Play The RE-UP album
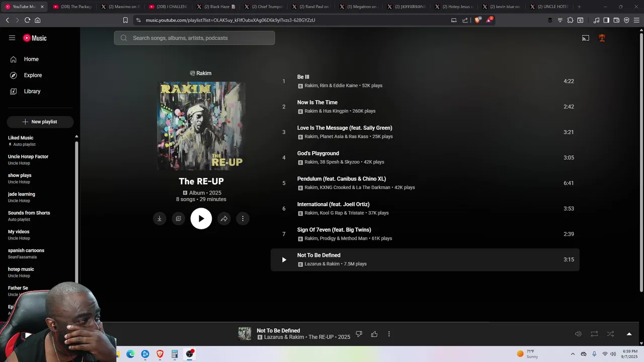The image size is (644, 362). 201,219
